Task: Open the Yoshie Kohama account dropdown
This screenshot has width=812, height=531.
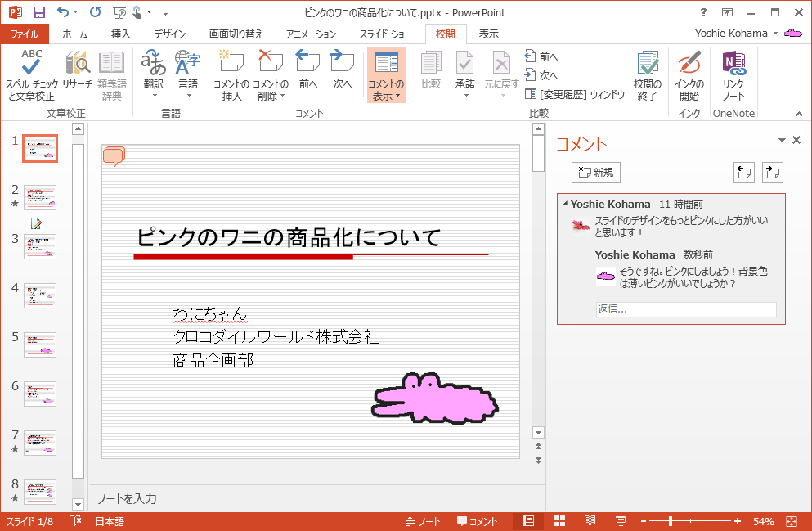Action: pyautogui.click(x=776, y=34)
